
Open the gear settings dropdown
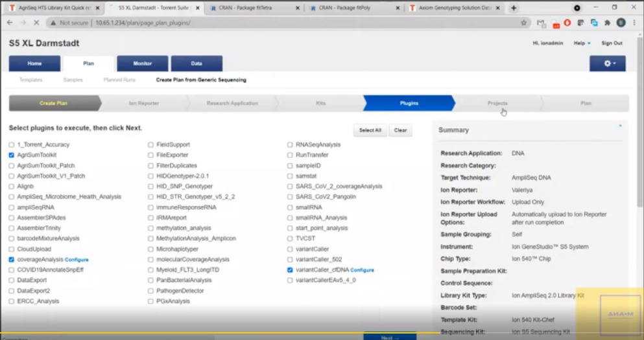click(607, 63)
